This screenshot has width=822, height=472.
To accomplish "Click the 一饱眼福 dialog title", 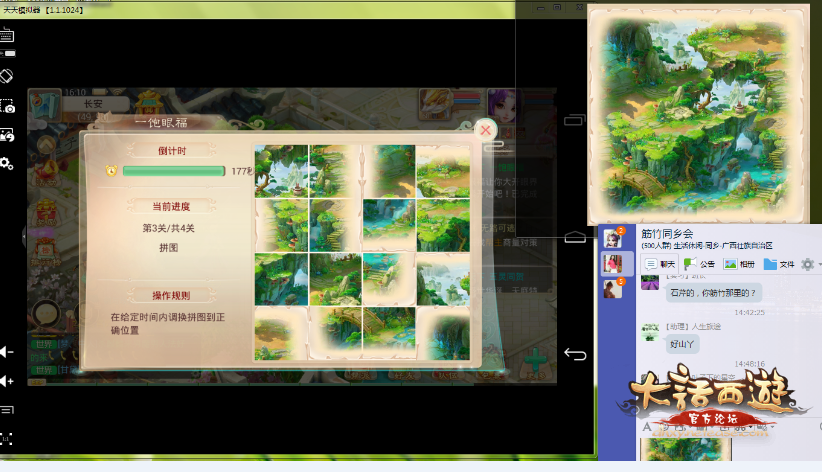I will [161, 123].
